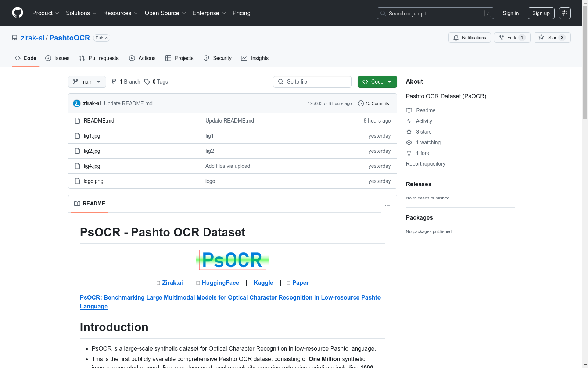Click the star icon on the Star button

pos(541,37)
